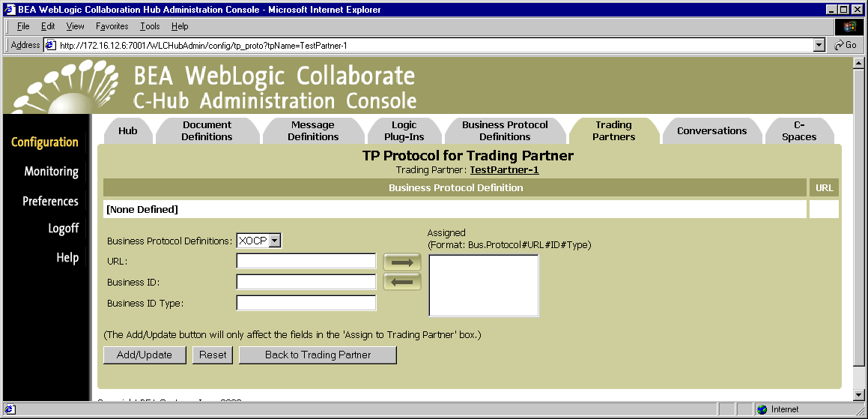Click the URL input field
The width and height of the screenshot is (868, 419).
click(x=306, y=261)
